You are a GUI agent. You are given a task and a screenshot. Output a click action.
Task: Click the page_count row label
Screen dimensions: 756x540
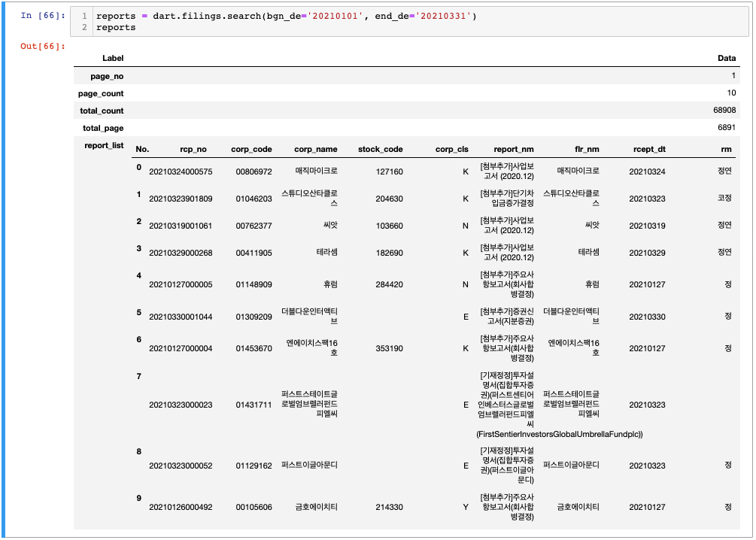(101, 93)
